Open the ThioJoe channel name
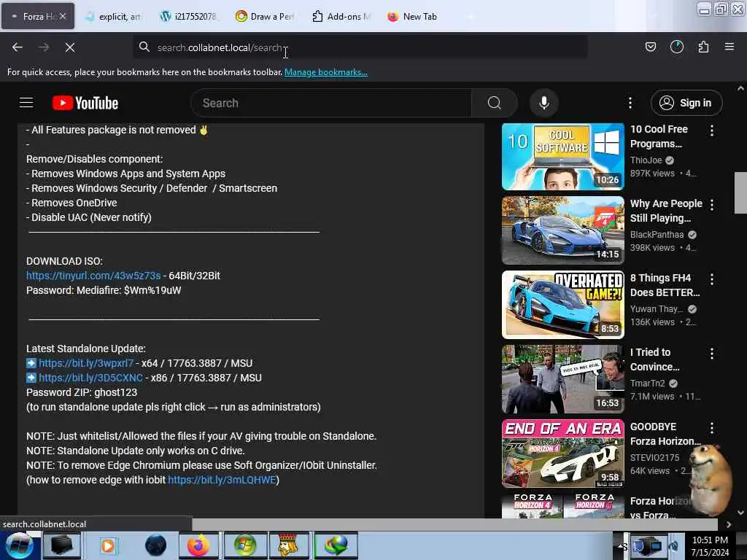 point(646,160)
